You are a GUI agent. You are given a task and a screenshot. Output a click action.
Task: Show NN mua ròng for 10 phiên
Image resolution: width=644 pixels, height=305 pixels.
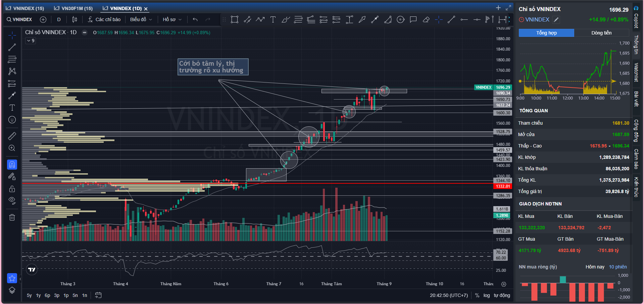point(618,267)
